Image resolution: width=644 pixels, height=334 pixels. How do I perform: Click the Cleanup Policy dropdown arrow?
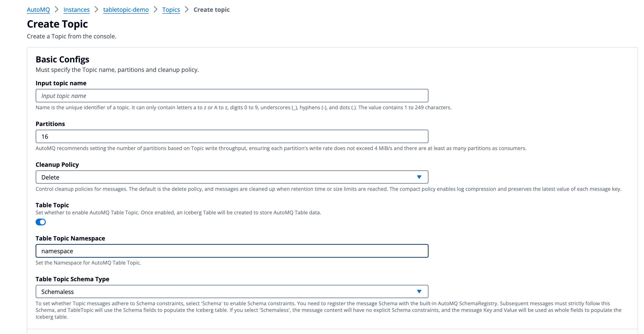tap(419, 177)
